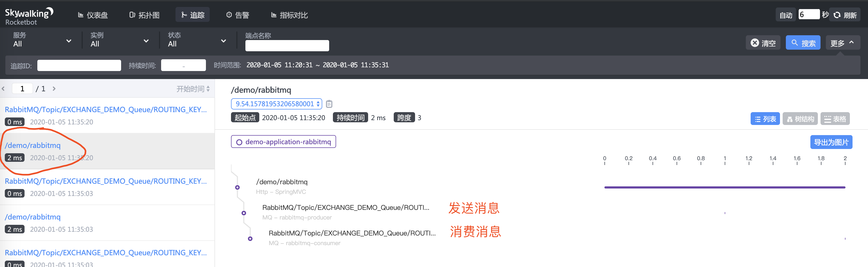Click the refresh interval seconds field
Screen dimensions: 868x267
[809, 14]
